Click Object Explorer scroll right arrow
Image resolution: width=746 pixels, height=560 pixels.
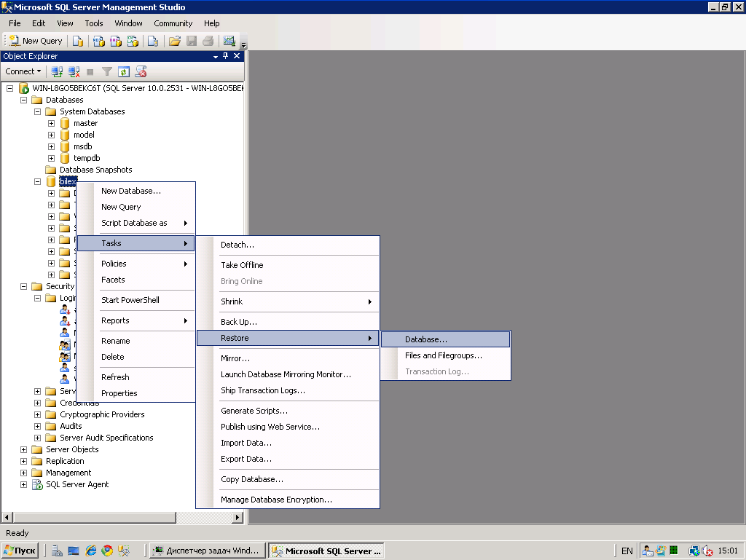click(237, 517)
